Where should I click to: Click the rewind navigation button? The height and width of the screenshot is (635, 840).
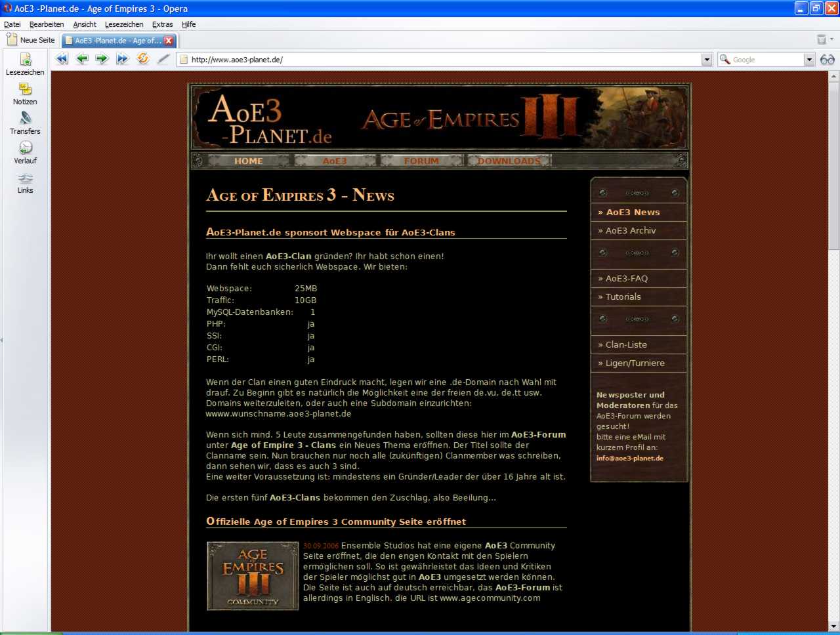click(x=62, y=59)
